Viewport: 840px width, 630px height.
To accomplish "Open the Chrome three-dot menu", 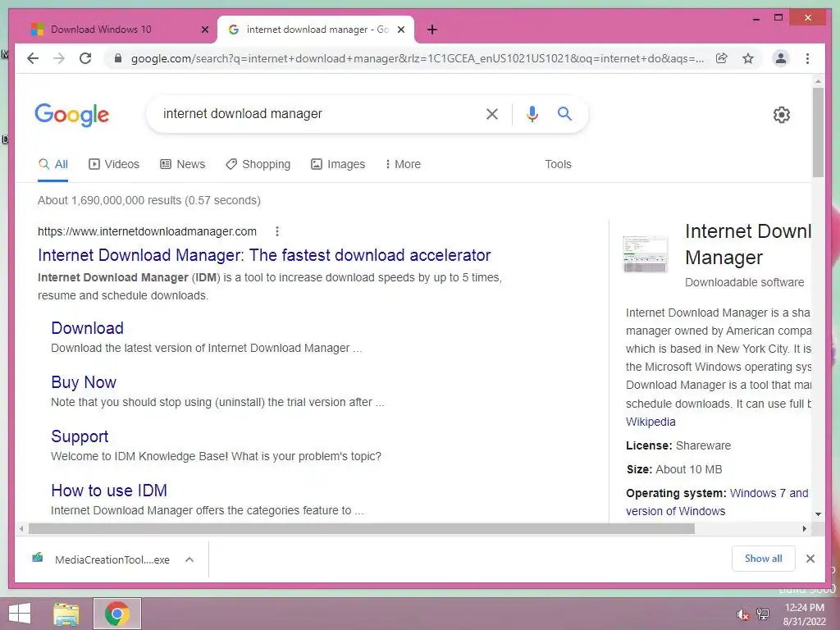I will (x=807, y=58).
